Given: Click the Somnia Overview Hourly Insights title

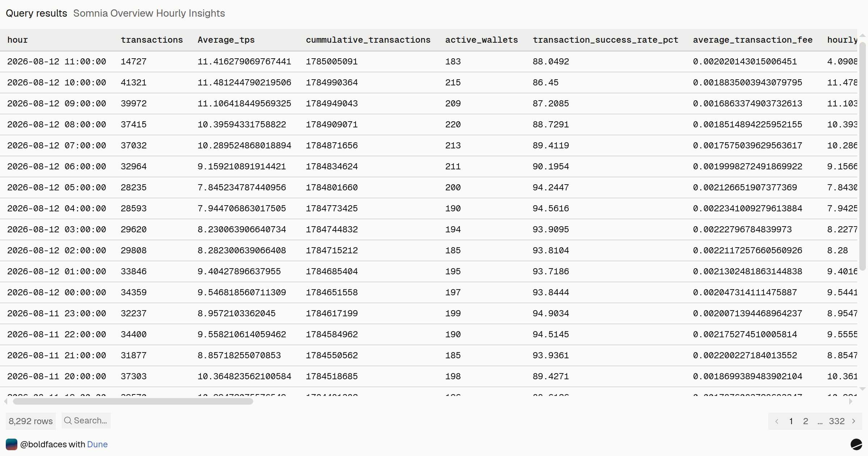Looking at the screenshot, I should pyautogui.click(x=149, y=13).
